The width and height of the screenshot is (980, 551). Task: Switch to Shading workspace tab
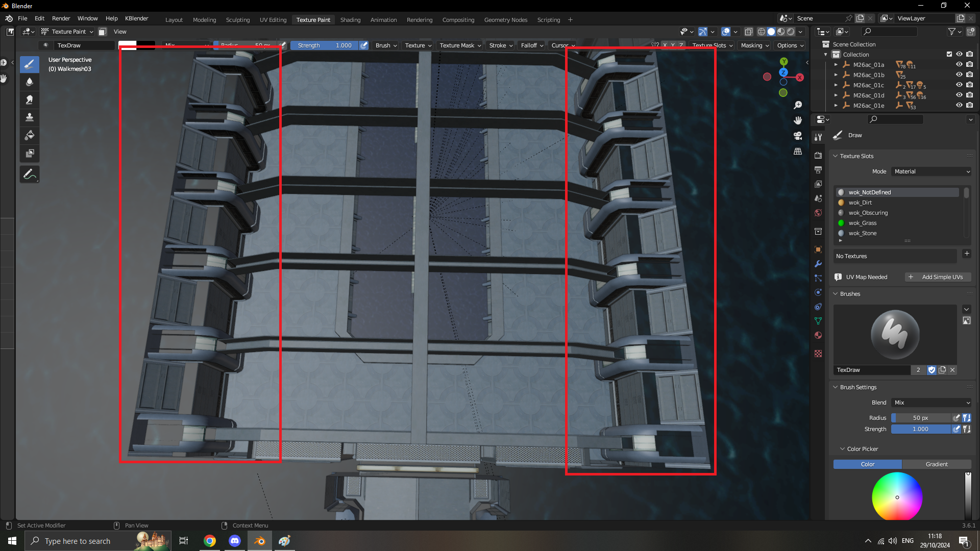pos(351,19)
